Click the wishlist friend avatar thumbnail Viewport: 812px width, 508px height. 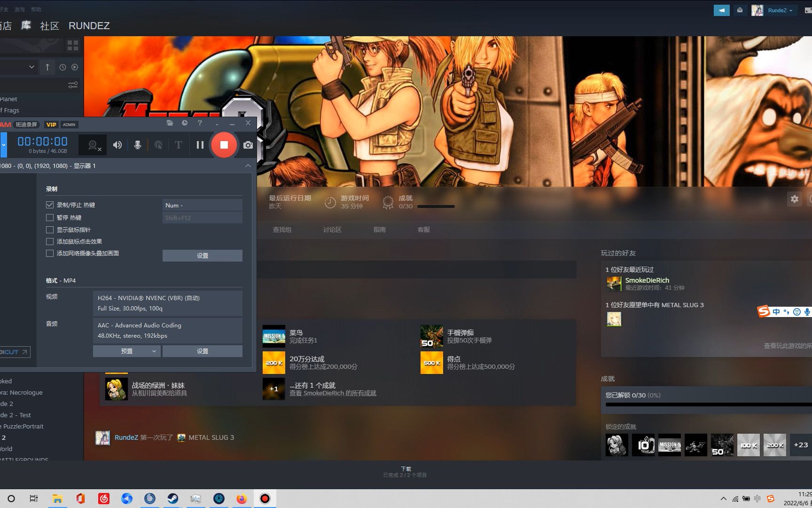[x=614, y=319]
